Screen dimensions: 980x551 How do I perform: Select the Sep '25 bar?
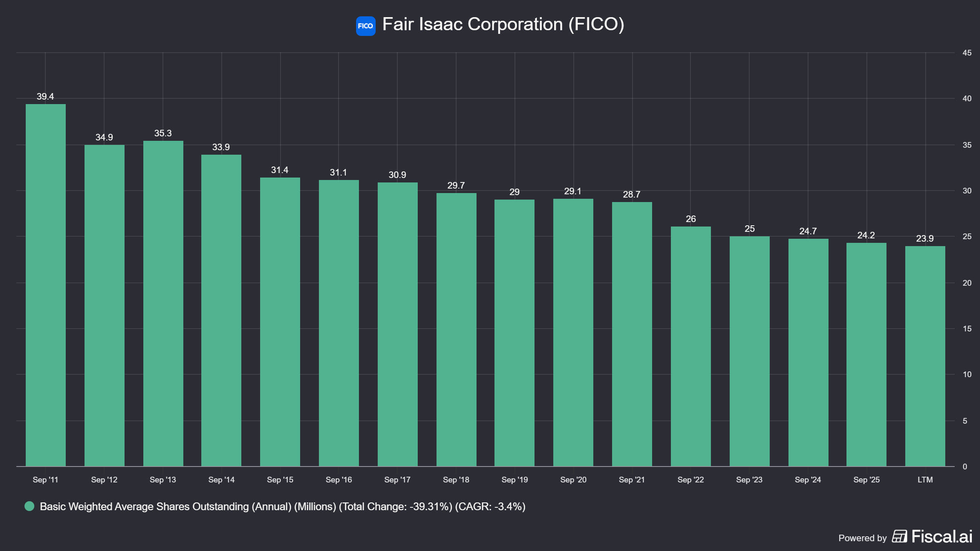(866, 354)
